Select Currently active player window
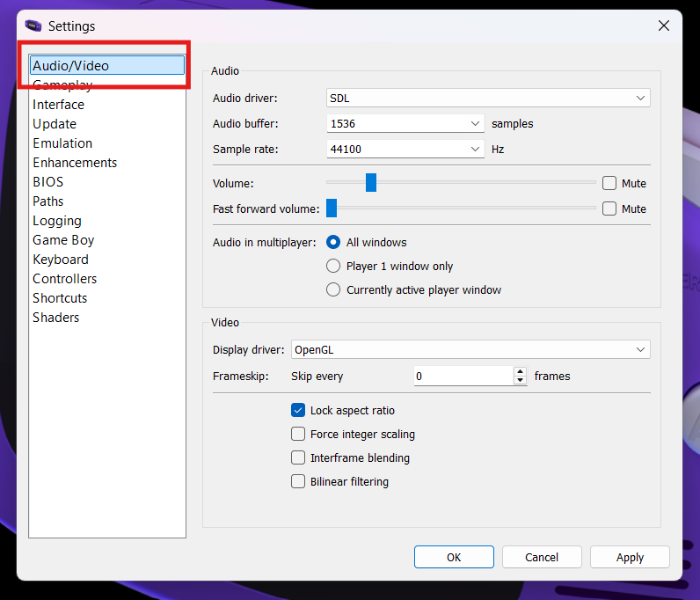Screen dimensions: 700x600 coord(333,289)
